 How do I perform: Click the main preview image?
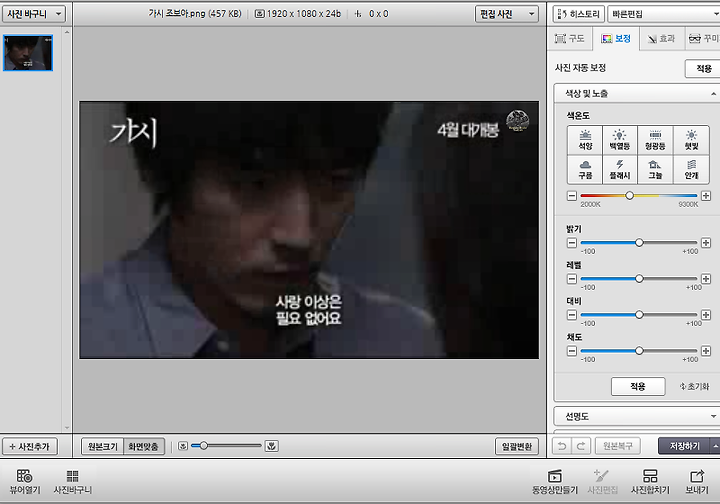click(309, 230)
